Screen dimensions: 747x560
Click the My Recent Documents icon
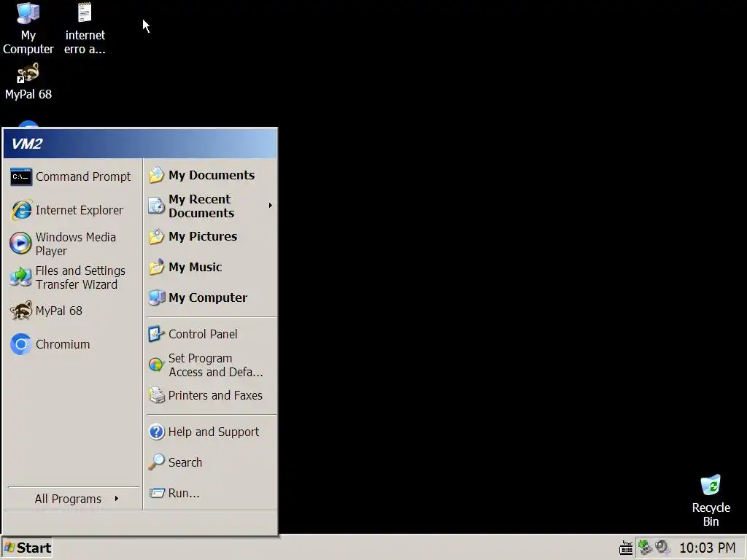point(156,206)
